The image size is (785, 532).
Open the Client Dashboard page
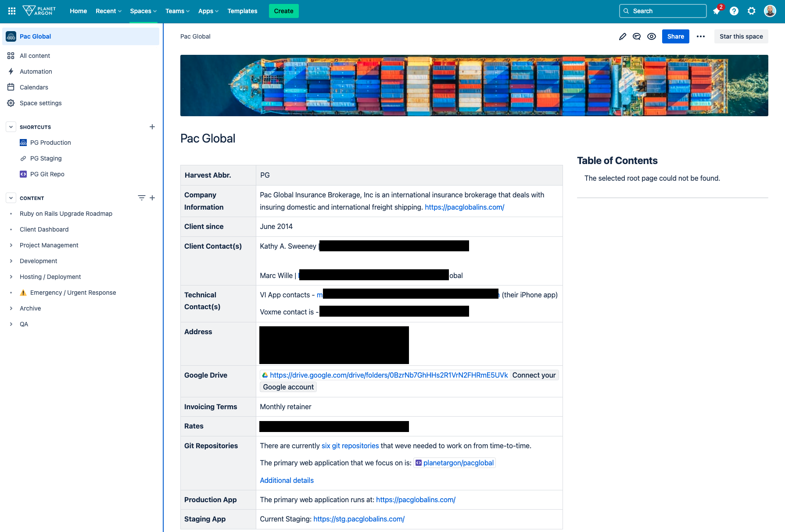pos(44,229)
